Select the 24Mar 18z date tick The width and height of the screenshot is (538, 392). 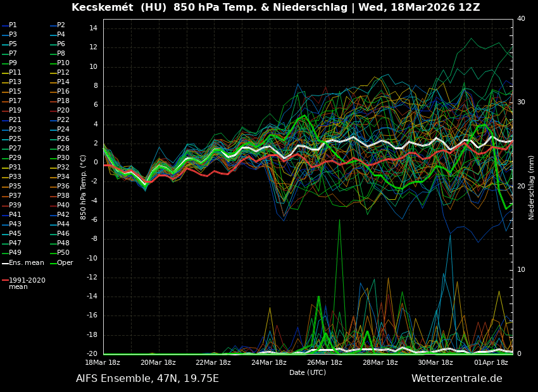click(x=269, y=363)
